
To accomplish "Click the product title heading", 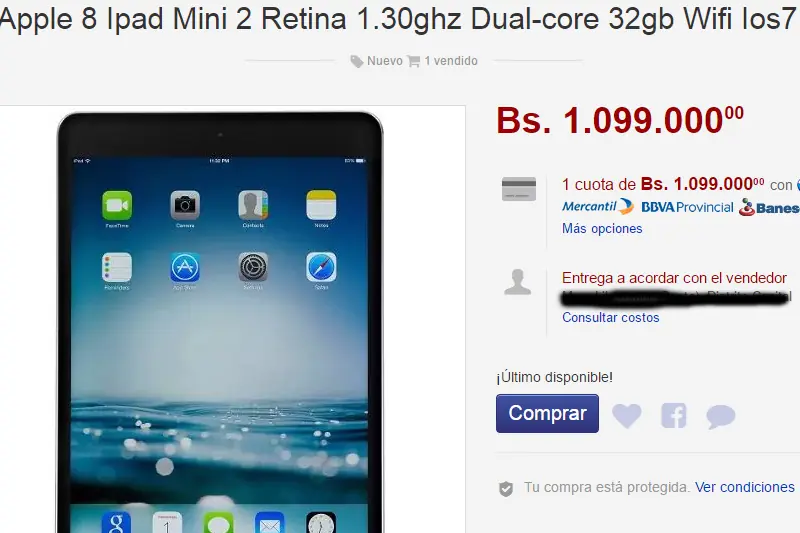I will (397, 19).
